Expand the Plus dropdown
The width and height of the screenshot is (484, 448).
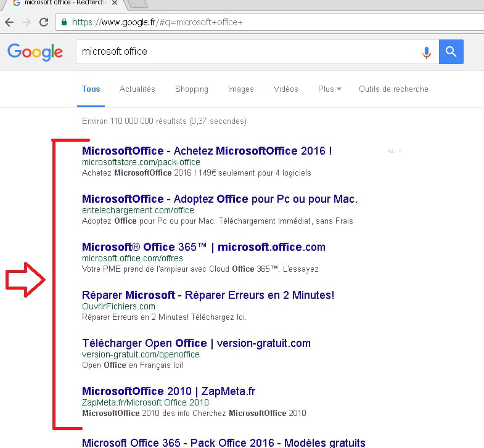click(x=329, y=89)
